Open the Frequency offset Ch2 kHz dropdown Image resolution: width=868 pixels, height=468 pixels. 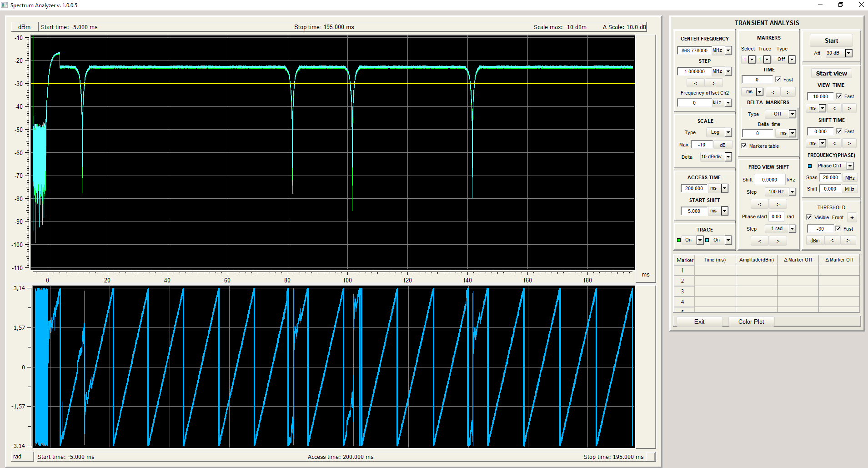pyautogui.click(x=728, y=103)
